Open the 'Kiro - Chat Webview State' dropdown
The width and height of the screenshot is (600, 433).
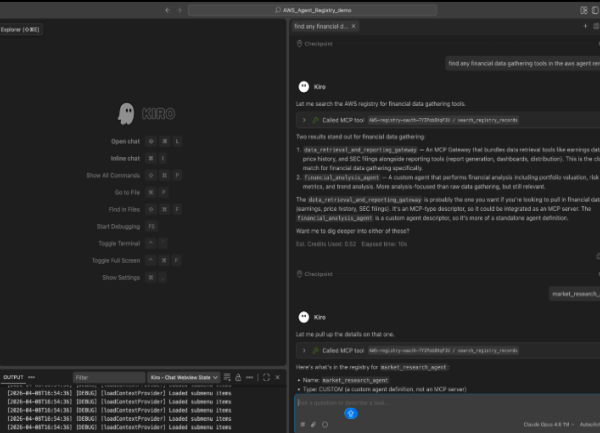click(x=184, y=378)
